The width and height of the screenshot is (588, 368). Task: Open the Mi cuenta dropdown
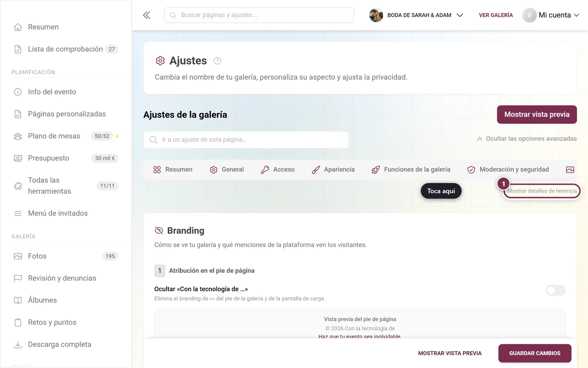pyautogui.click(x=551, y=15)
